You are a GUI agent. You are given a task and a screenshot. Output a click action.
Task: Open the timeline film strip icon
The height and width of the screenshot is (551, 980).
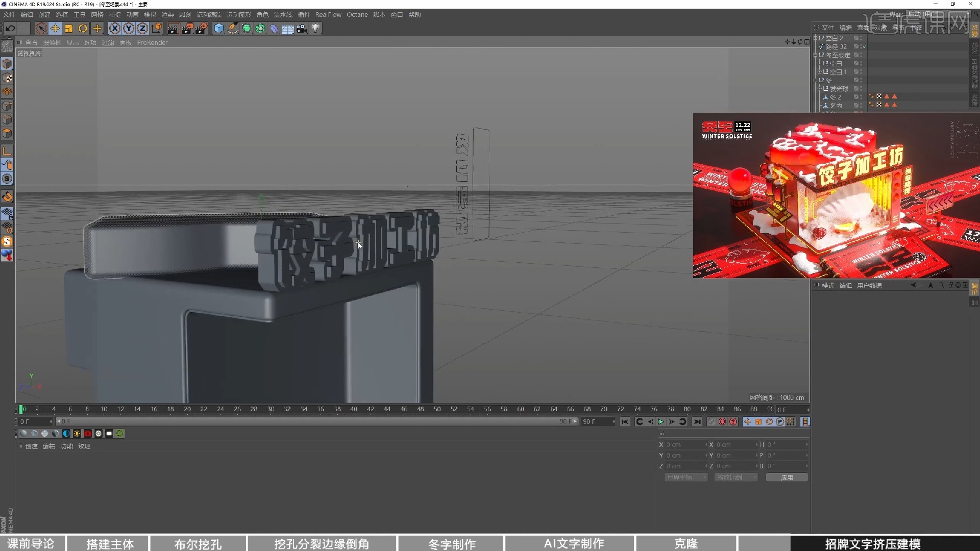(x=805, y=422)
